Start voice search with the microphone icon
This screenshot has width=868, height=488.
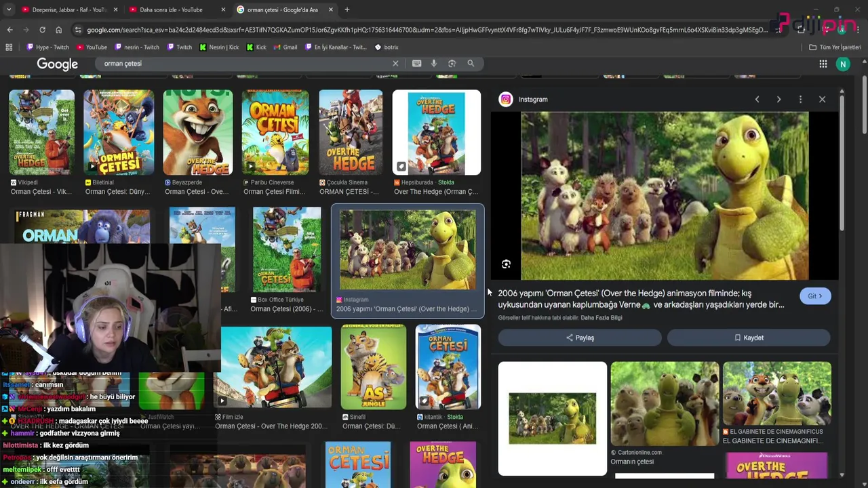(434, 63)
